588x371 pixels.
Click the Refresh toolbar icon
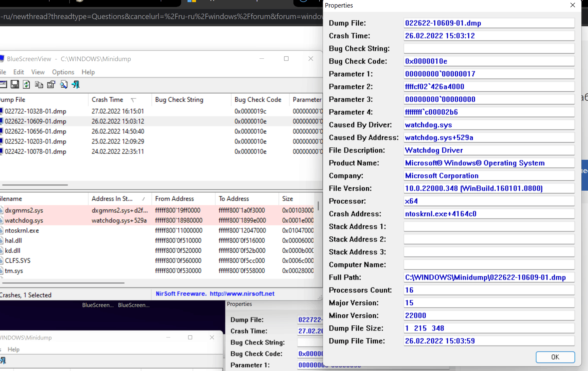click(x=27, y=84)
